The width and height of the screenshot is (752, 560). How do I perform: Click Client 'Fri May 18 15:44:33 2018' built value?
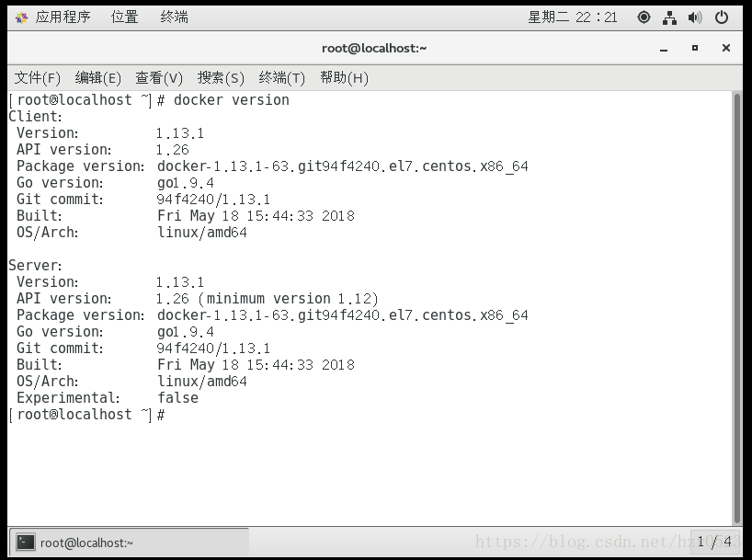tap(256, 216)
